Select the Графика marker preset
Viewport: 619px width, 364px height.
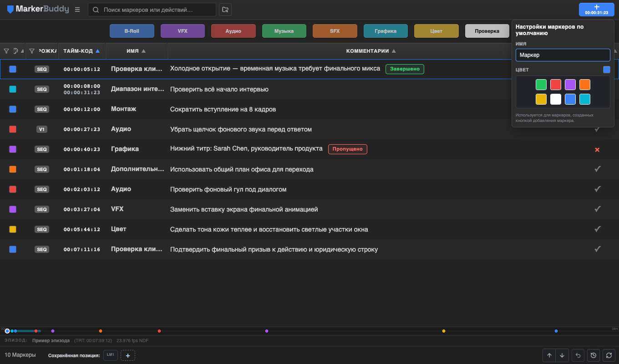(386, 31)
